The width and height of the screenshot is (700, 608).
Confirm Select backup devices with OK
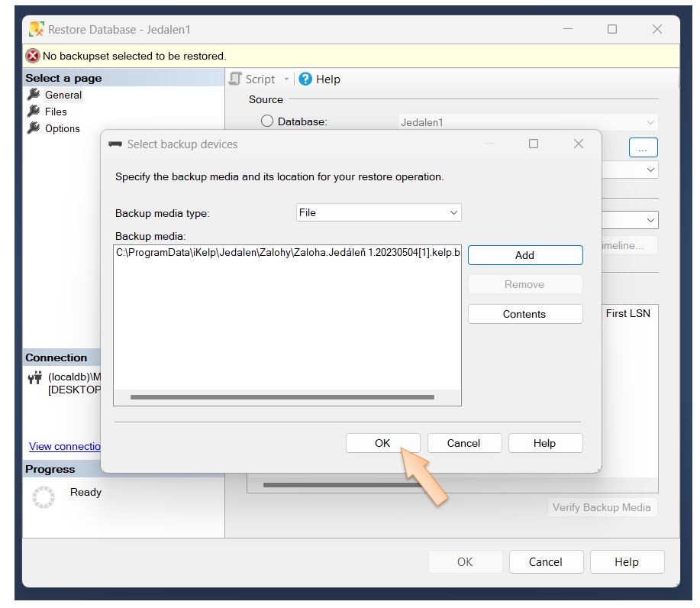pyautogui.click(x=382, y=443)
